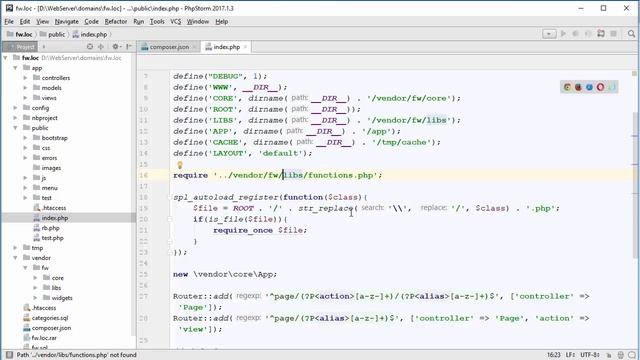640x360 pixels.
Task: Select rb.php in the project tree
Action: click(x=51, y=228)
